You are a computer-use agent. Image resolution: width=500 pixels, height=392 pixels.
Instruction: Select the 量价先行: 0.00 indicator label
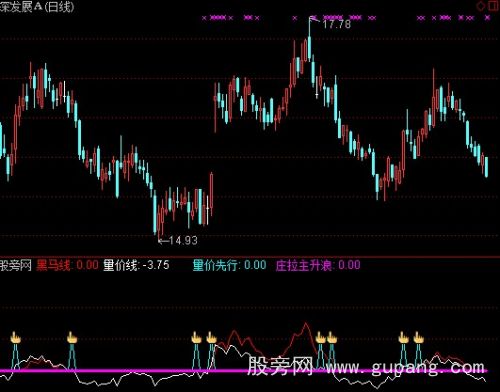tap(230, 265)
